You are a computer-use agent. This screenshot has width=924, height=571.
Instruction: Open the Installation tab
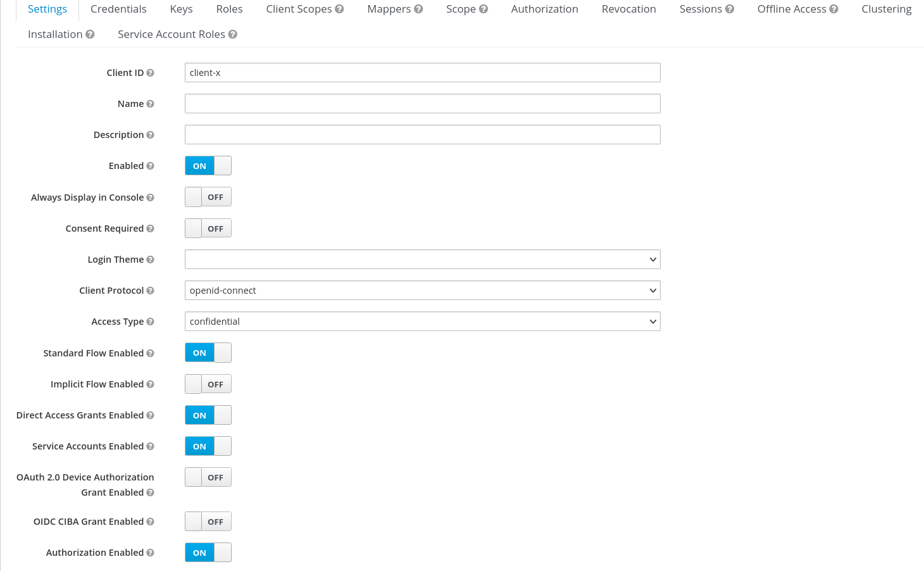click(55, 34)
